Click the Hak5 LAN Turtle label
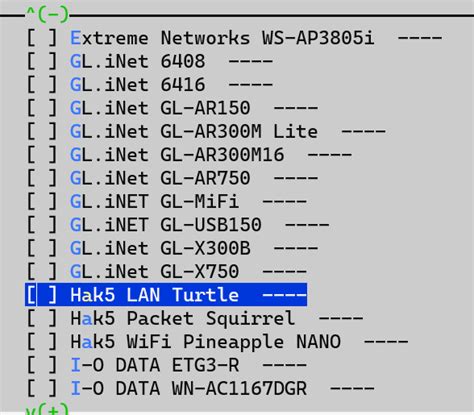The image size is (474, 415). click(x=155, y=295)
